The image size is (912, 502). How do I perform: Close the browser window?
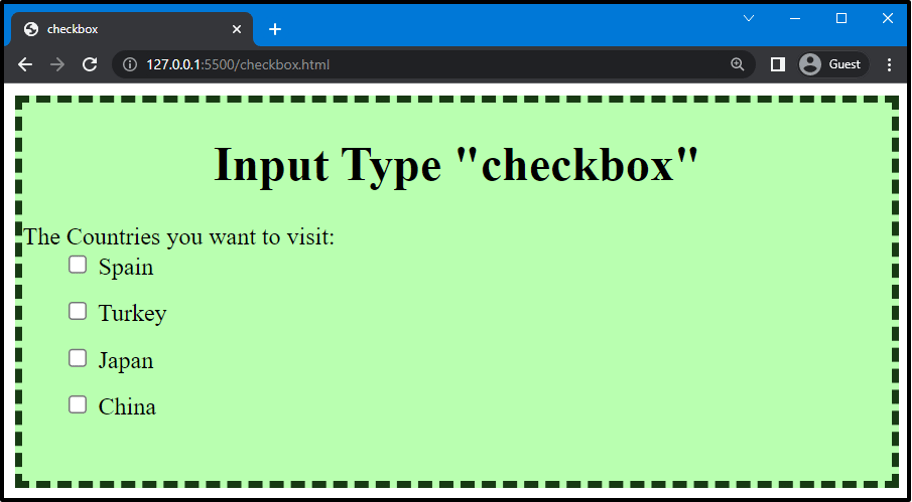[888, 19]
